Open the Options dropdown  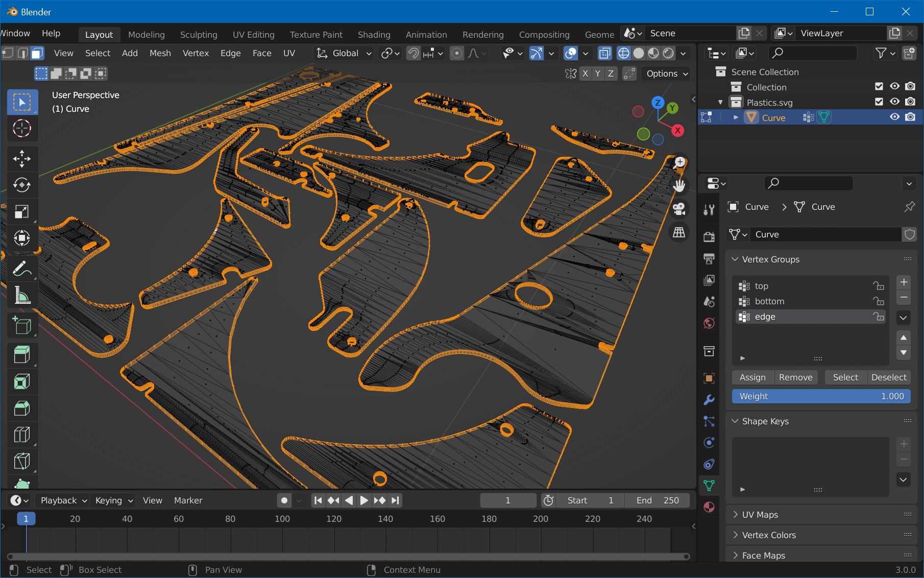[x=667, y=74]
